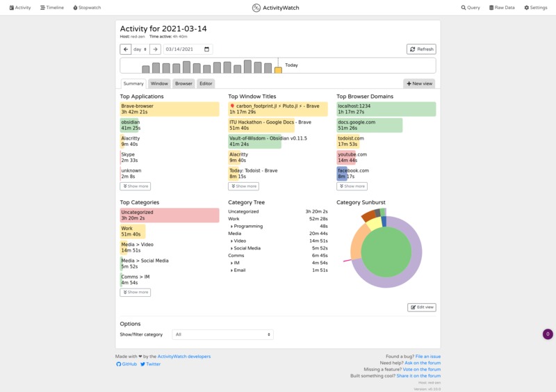Select the yellow Today bar in chart
The image size is (556, 392).
[279, 70]
